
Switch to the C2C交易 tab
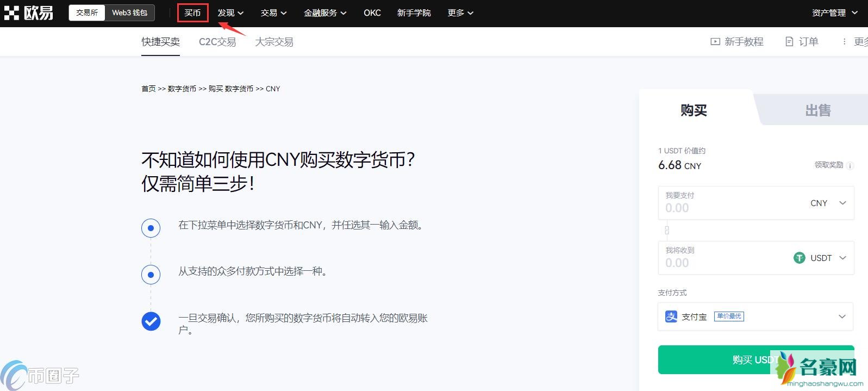[217, 42]
